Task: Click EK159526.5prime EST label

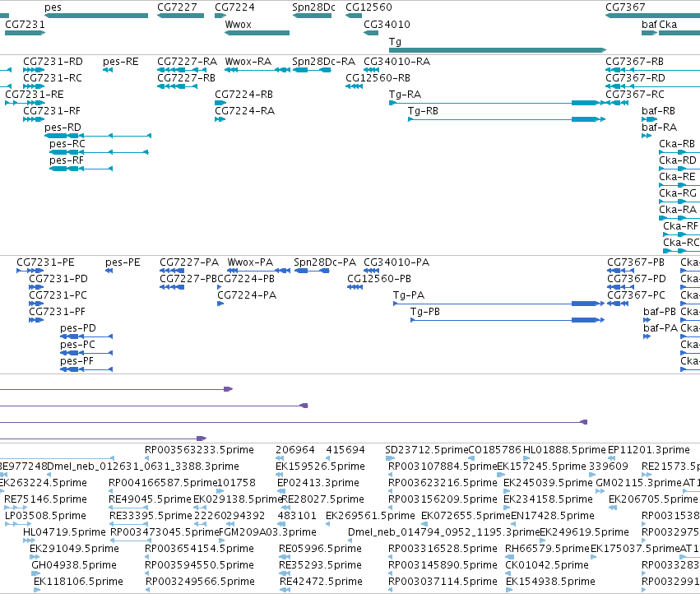Action: click(x=320, y=466)
